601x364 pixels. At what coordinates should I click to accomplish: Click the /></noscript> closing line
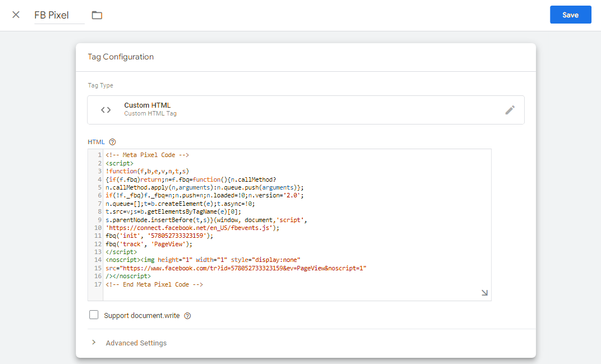tap(129, 277)
